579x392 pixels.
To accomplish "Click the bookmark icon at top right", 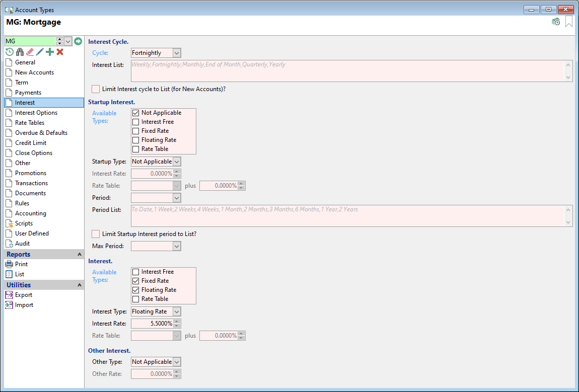I will pyautogui.click(x=569, y=22).
